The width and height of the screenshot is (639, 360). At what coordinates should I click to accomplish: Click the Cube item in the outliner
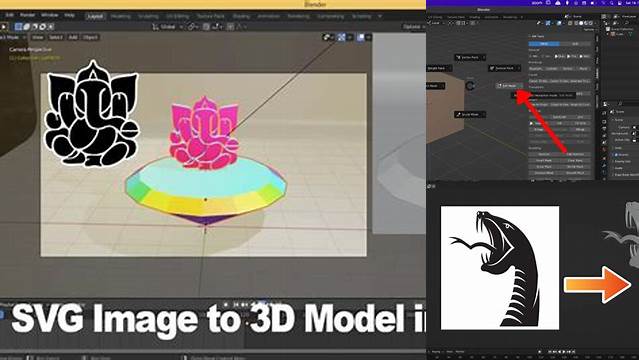pos(617,34)
